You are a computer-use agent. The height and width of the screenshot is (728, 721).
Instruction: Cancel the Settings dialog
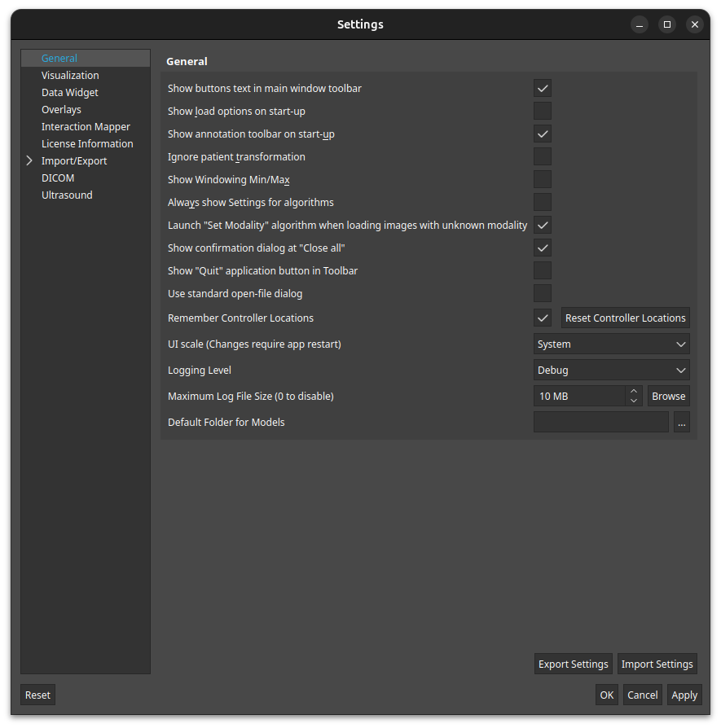[643, 695]
